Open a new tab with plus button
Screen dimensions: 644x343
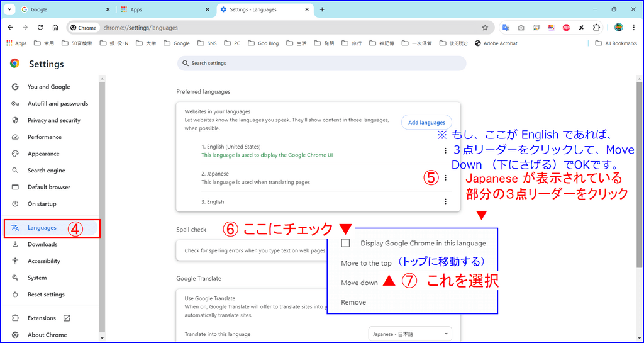click(322, 9)
